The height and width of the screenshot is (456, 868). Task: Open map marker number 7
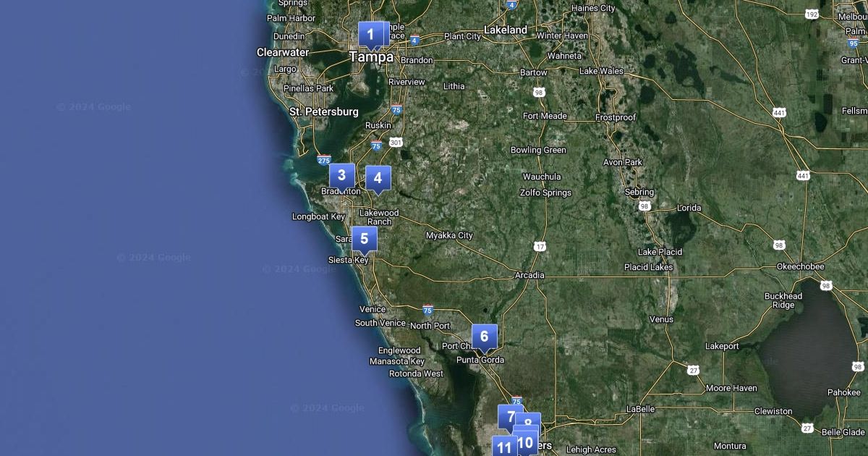click(509, 416)
